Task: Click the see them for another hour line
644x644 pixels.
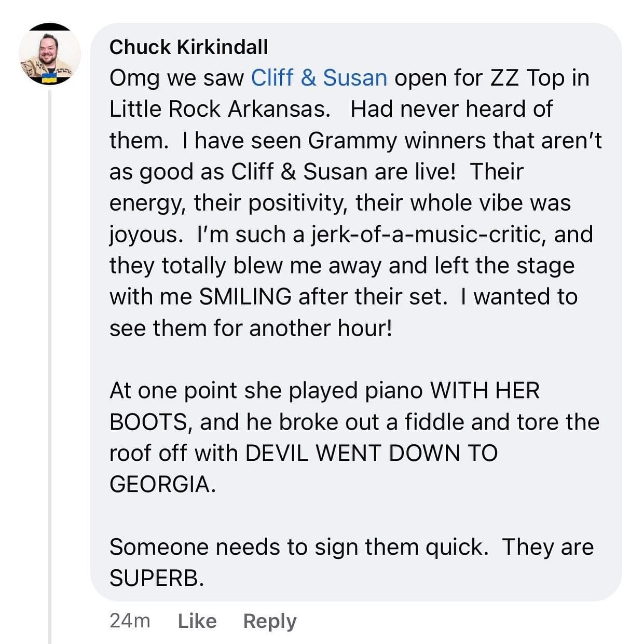Action: pyautogui.click(x=251, y=328)
